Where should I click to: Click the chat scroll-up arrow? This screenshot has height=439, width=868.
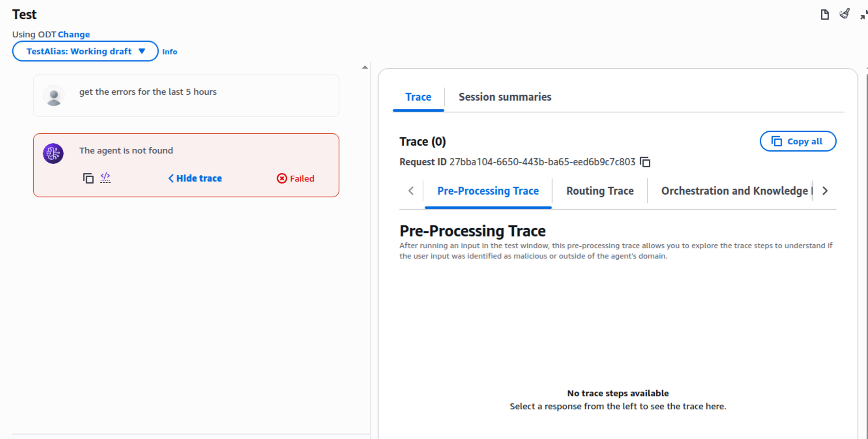(364, 67)
